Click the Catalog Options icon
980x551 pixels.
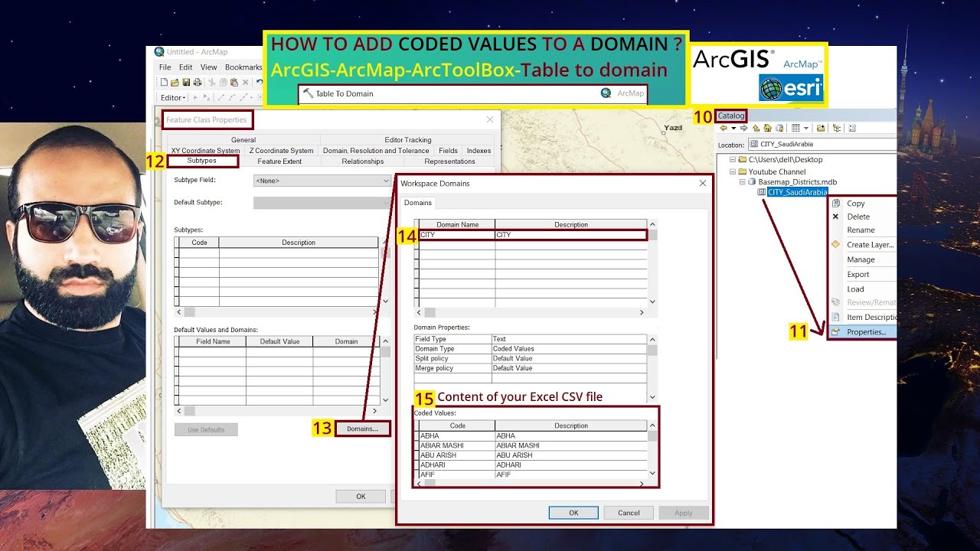pyautogui.click(x=852, y=128)
